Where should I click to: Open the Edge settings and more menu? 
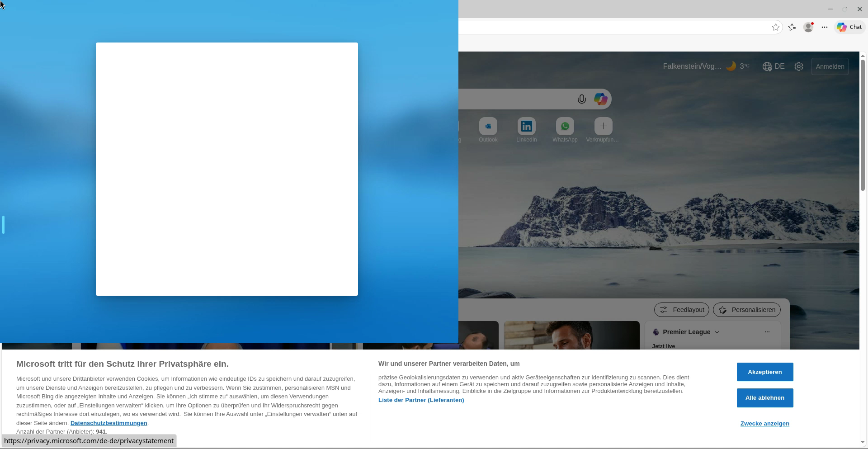coord(825,27)
